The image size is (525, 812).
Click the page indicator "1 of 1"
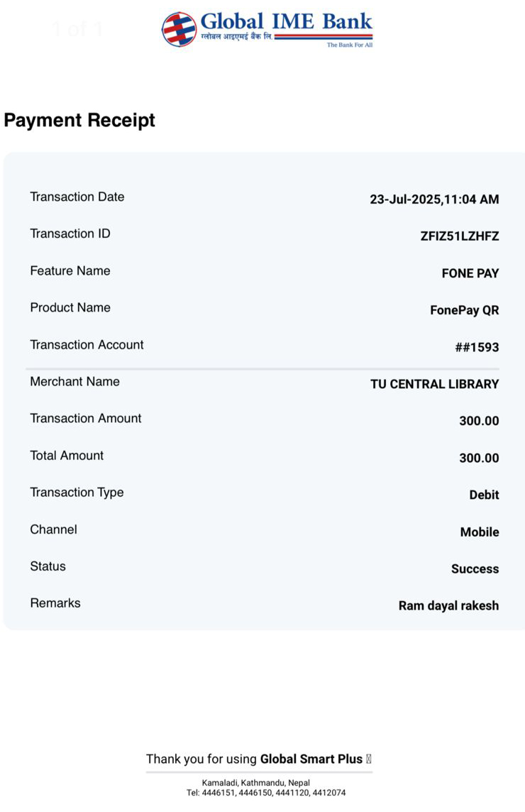click(77, 29)
